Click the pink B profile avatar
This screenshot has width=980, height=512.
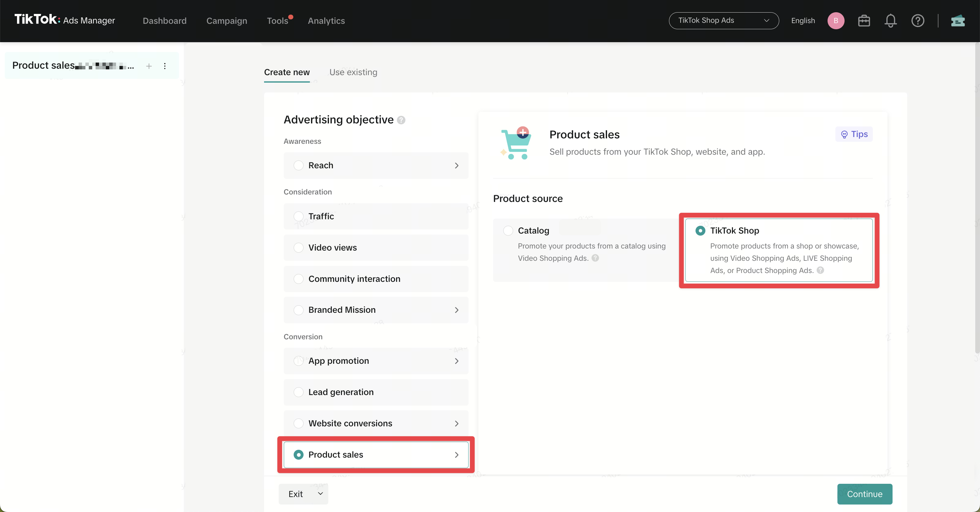tap(836, 20)
